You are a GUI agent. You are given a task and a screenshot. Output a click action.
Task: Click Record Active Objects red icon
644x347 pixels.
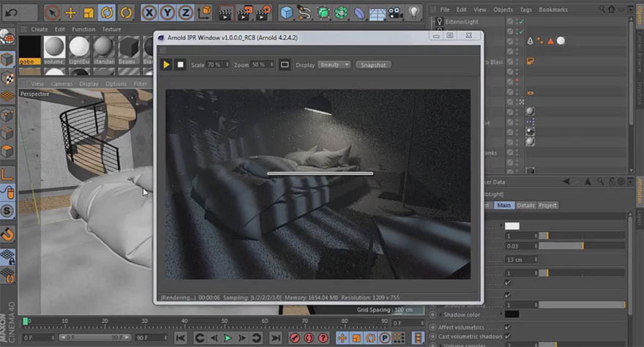[x=294, y=338]
